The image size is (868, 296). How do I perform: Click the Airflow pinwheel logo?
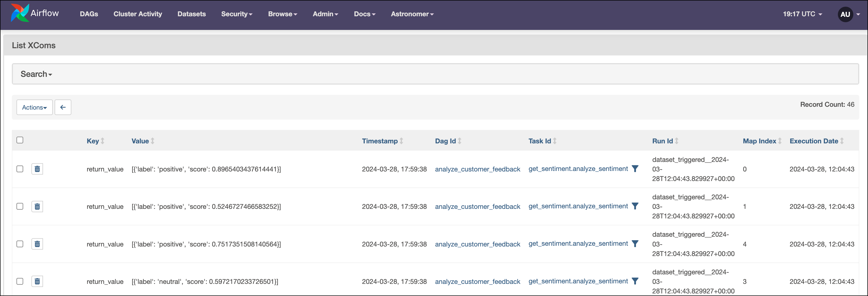19,13
